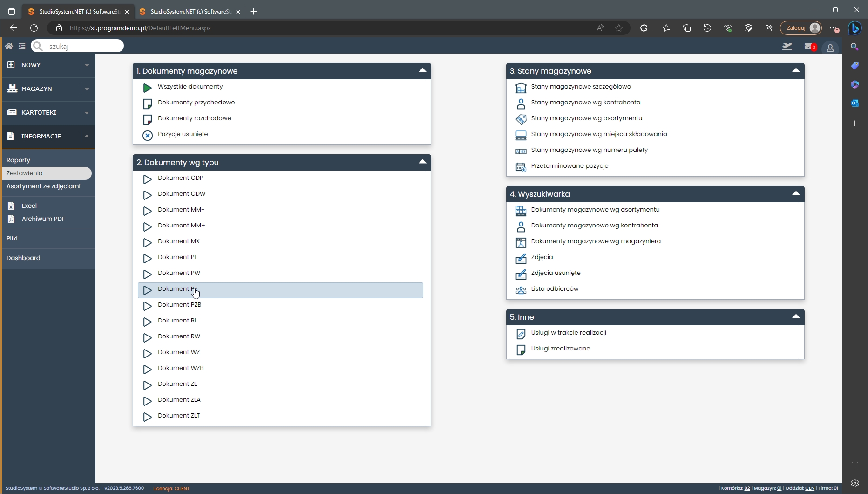Viewport: 868px width, 494px height.
Task: Open Stany magazynowe wg kontrahenta
Action: click(585, 103)
